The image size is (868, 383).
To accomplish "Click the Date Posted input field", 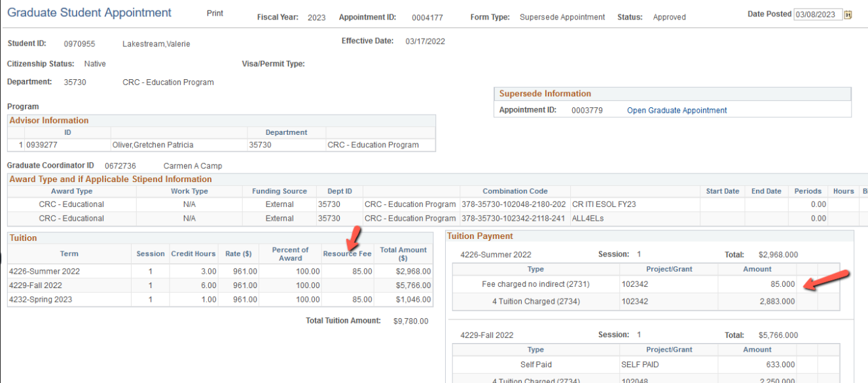I will pos(818,15).
